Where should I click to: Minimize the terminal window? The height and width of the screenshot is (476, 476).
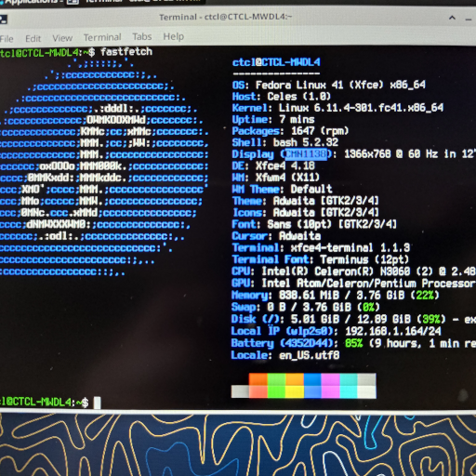tap(469, 20)
